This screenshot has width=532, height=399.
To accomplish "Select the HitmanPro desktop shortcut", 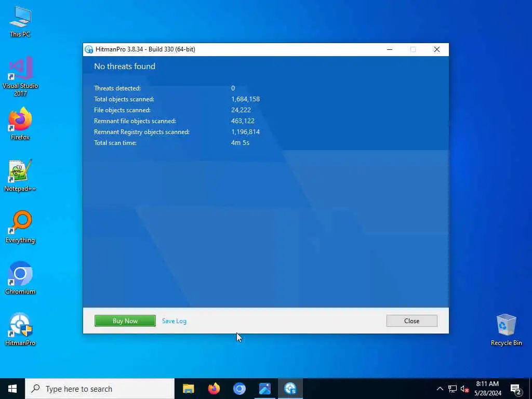I will tap(20, 329).
